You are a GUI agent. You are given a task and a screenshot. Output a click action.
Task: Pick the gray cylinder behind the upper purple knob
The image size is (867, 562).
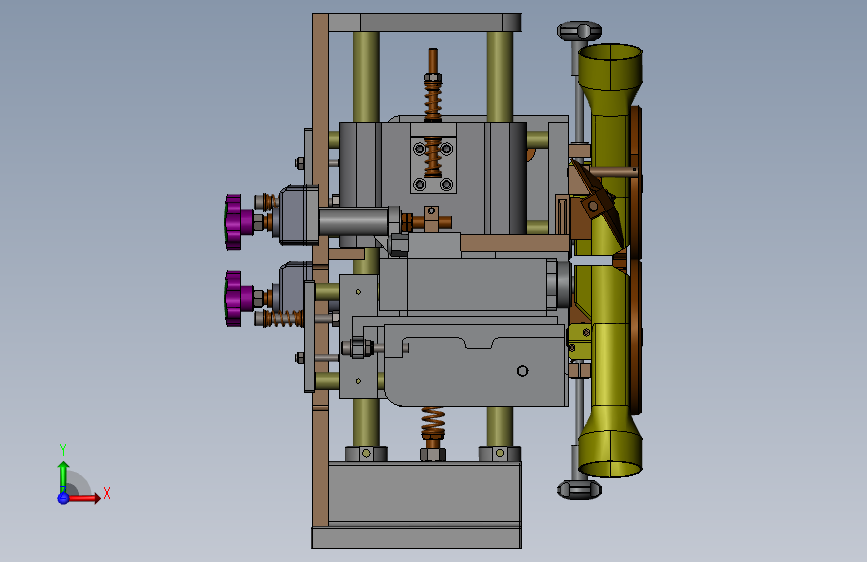[354, 222]
